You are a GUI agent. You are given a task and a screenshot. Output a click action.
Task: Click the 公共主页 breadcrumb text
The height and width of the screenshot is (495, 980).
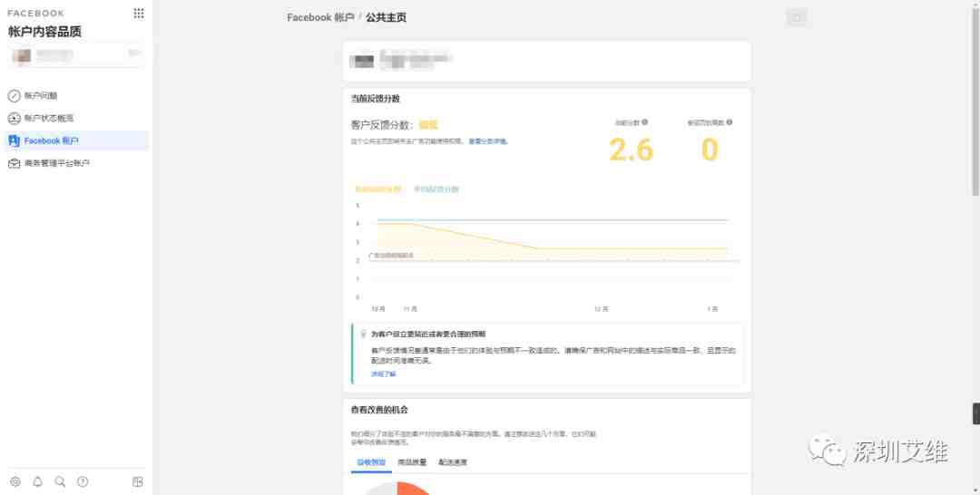click(386, 17)
